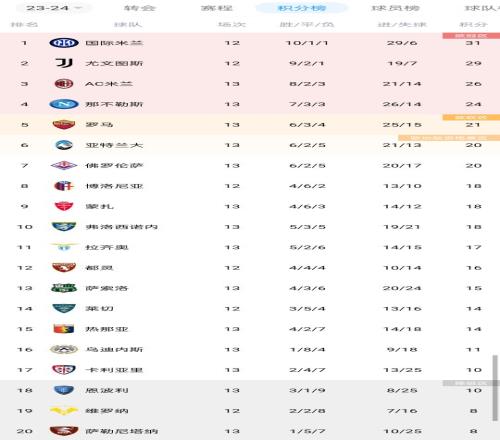This screenshot has height=440, width=500.
Task: Click the 积分 column header
Action: [x=473, y=24]
